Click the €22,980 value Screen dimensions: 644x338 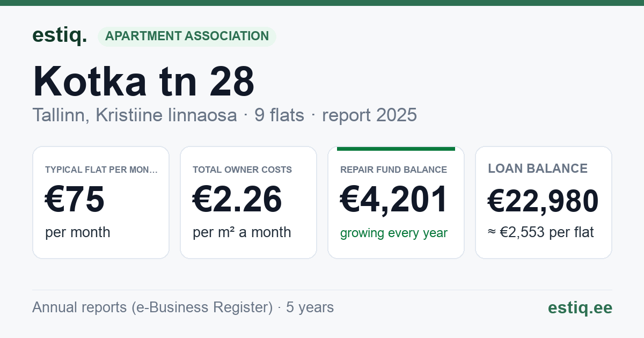pos(543,202)
